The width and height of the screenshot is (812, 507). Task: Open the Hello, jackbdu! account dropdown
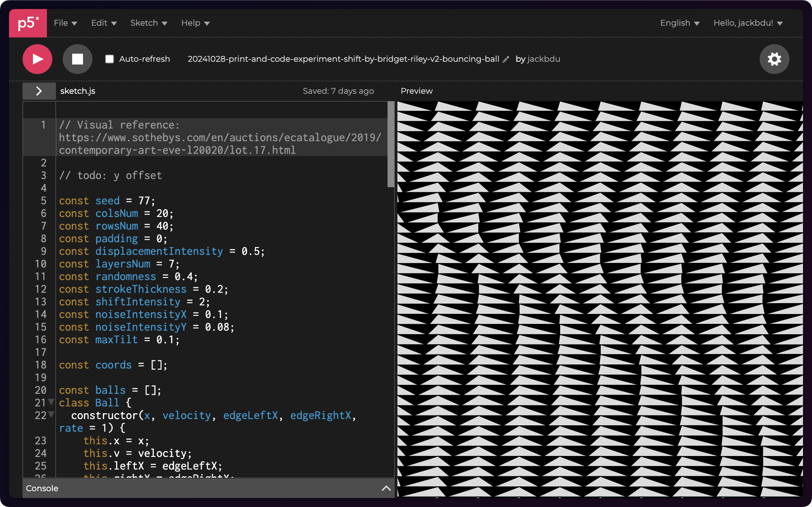click(747, 23)
